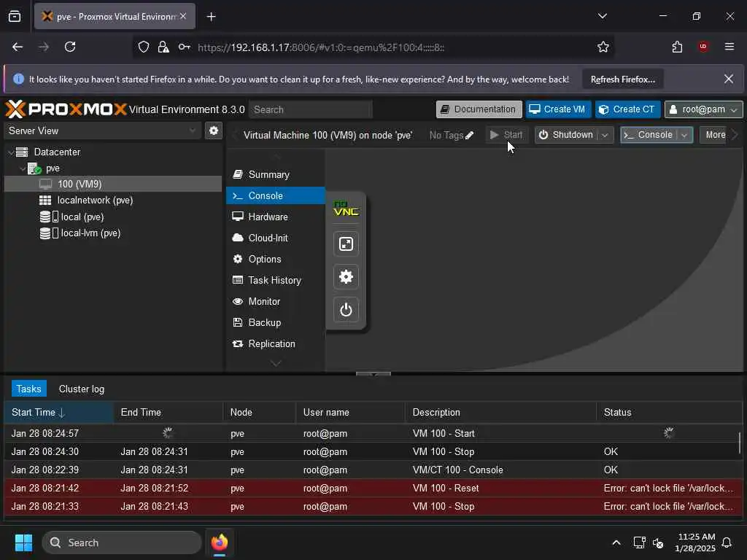The height and width of the screenshot is (560, 747).
Task: Sort tasks by Start Time column
Action: [58, 413]
